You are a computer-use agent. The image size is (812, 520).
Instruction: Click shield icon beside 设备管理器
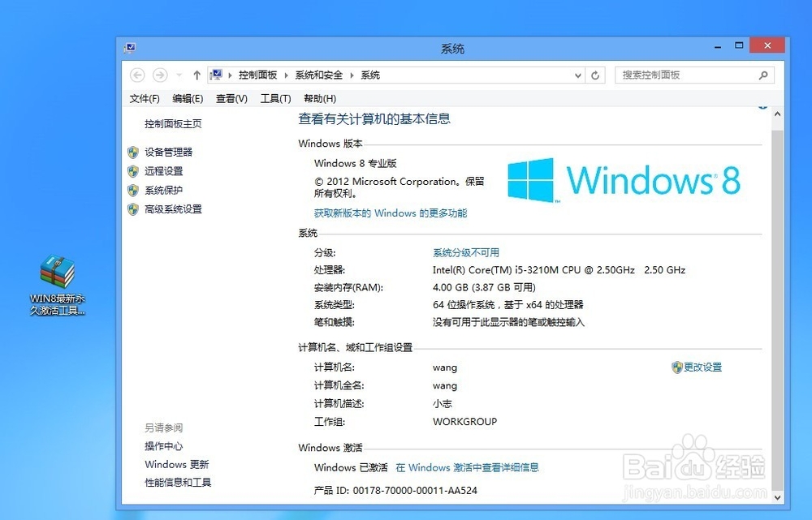click(x=133, y=153)
